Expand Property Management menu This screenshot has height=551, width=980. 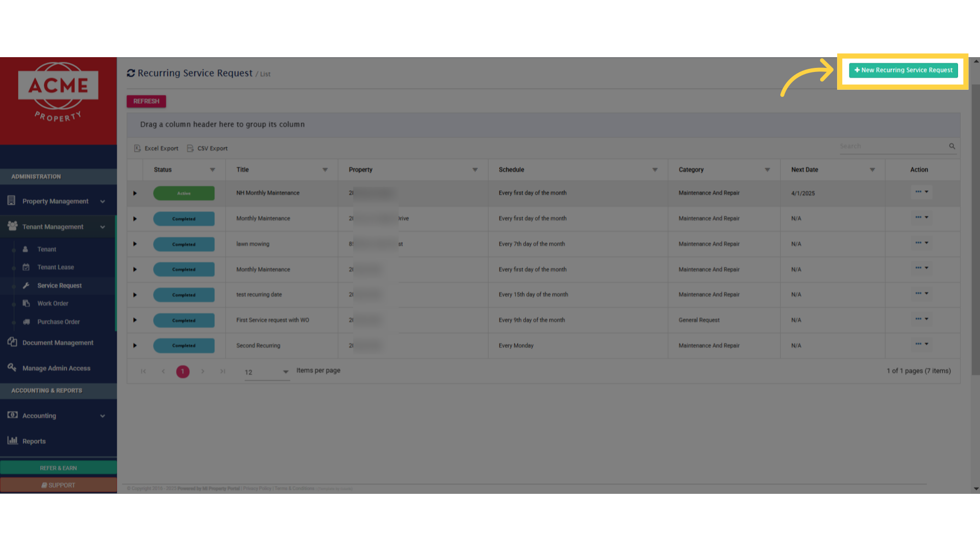(x=58, y=202)
